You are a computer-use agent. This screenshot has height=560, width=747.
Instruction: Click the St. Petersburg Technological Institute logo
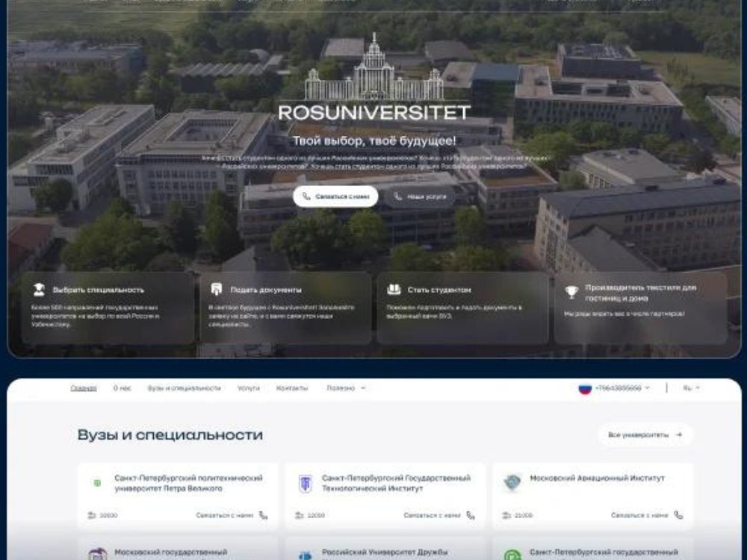[305, 483]
